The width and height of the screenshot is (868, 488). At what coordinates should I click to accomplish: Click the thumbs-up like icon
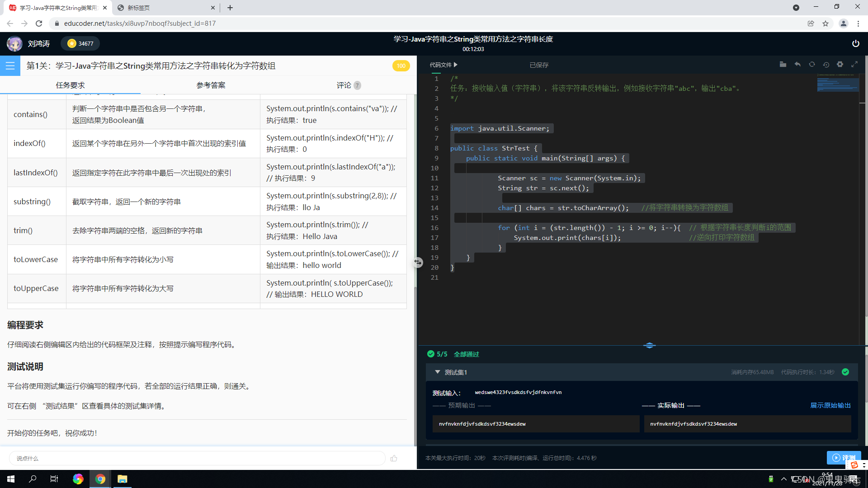click(394, 458)
